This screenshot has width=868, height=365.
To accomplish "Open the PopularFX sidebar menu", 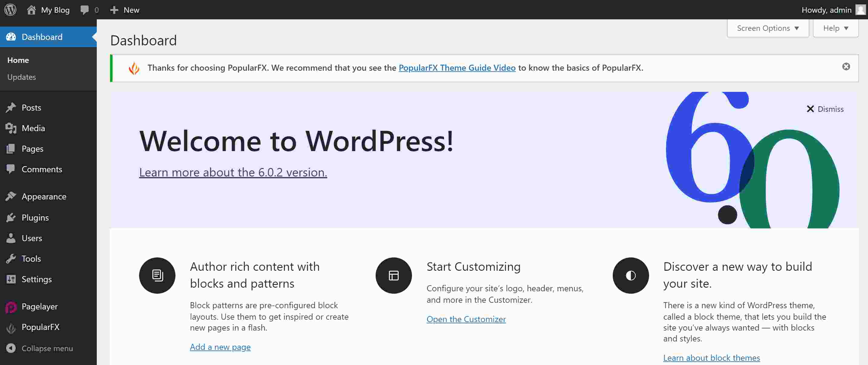I will pos(48,327).
